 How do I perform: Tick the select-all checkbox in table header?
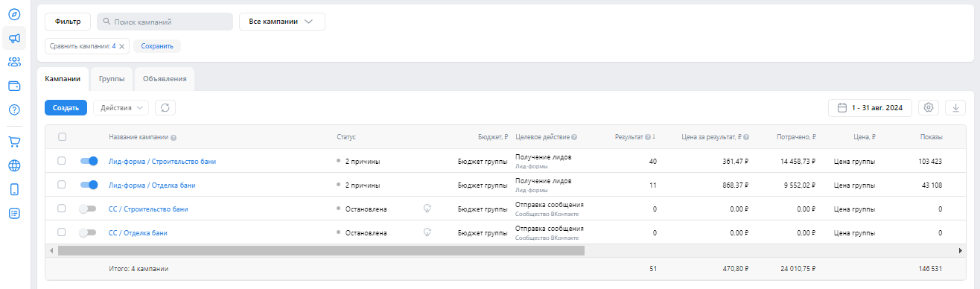(62, 137)
